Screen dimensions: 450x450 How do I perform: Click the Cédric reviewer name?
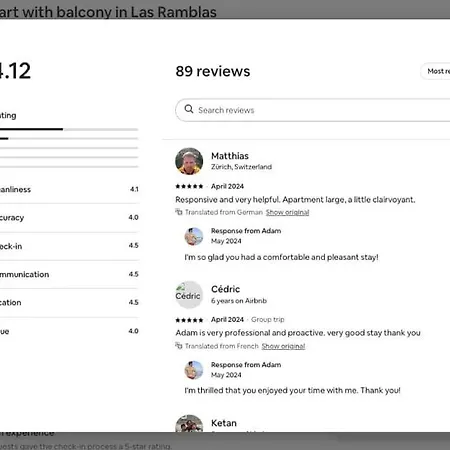[226, 289]
